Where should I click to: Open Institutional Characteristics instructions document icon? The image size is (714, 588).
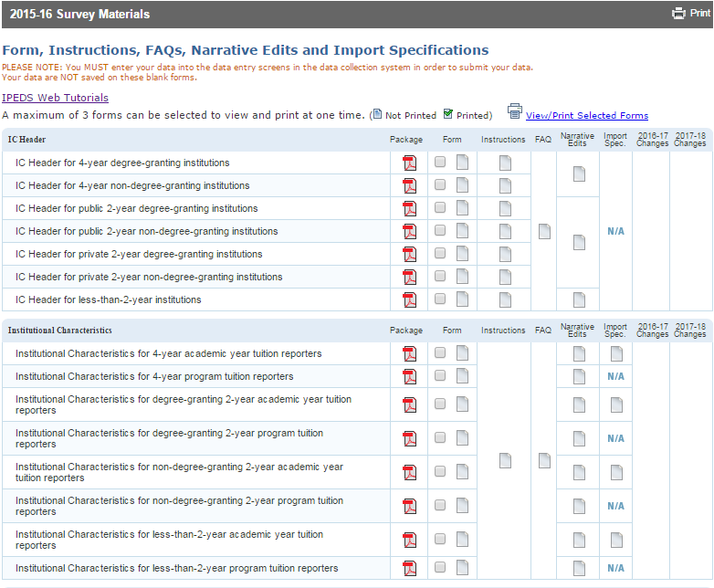pyautogui.click(x=505, y=461)
